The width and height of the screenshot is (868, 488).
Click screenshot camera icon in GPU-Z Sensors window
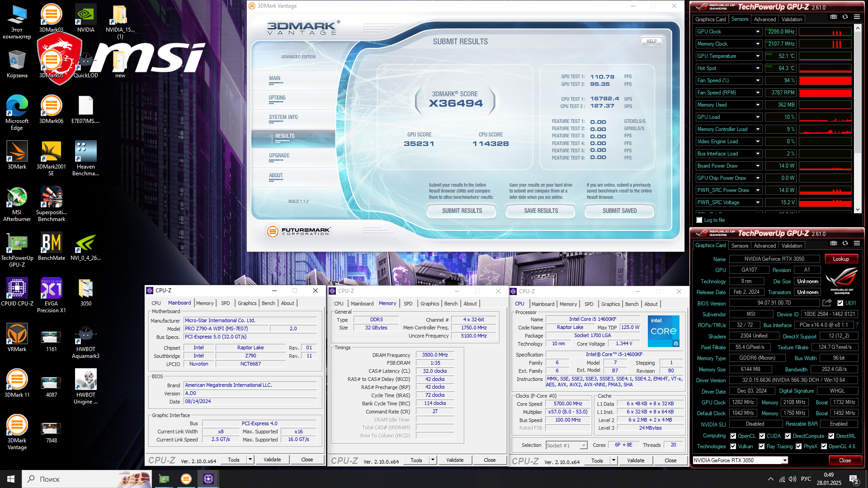point(833,17)
